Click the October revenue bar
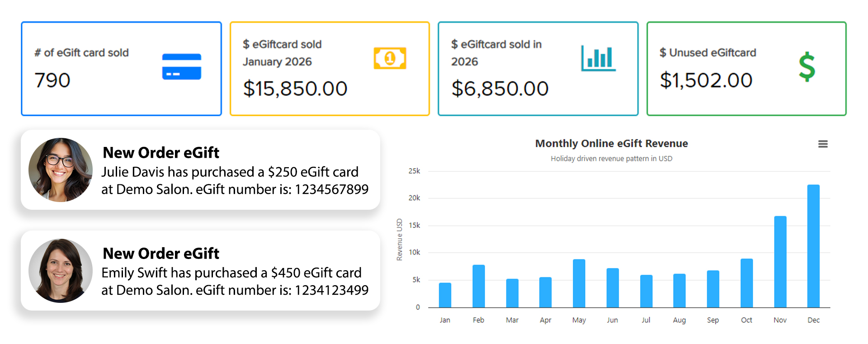The image size is (868, 344). pyautogui.click(x=747, y=283)
